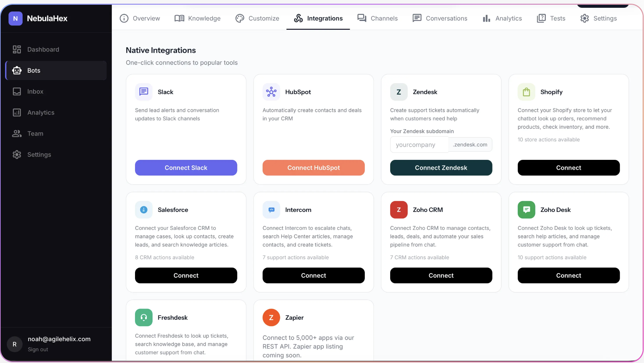Click the '7 support actions available' text
Image resolution: width=644 pixels, height=363 pixels.
point(296,258)
